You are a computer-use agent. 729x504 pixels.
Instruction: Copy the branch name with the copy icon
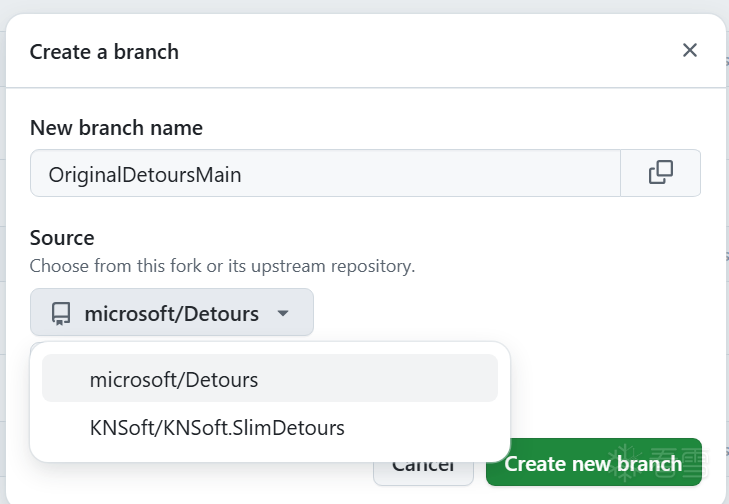pyautogui.click(x=660, y=173)
